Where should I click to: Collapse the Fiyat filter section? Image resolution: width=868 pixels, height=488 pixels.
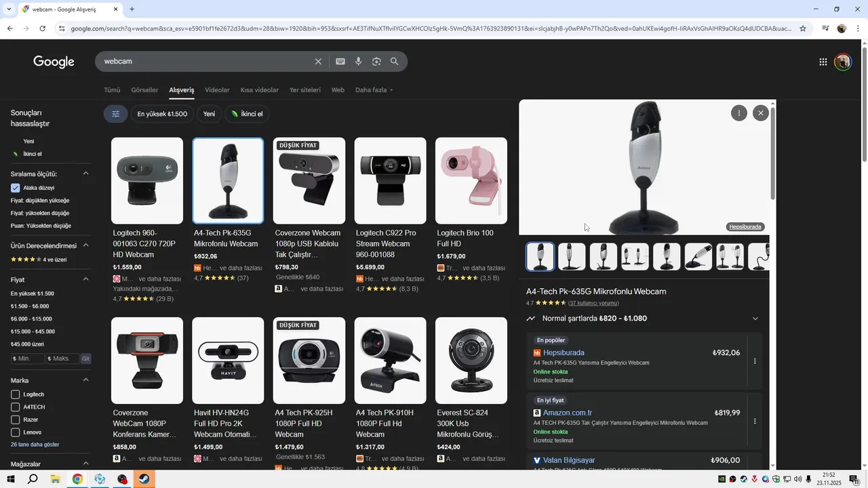point(86,279)
